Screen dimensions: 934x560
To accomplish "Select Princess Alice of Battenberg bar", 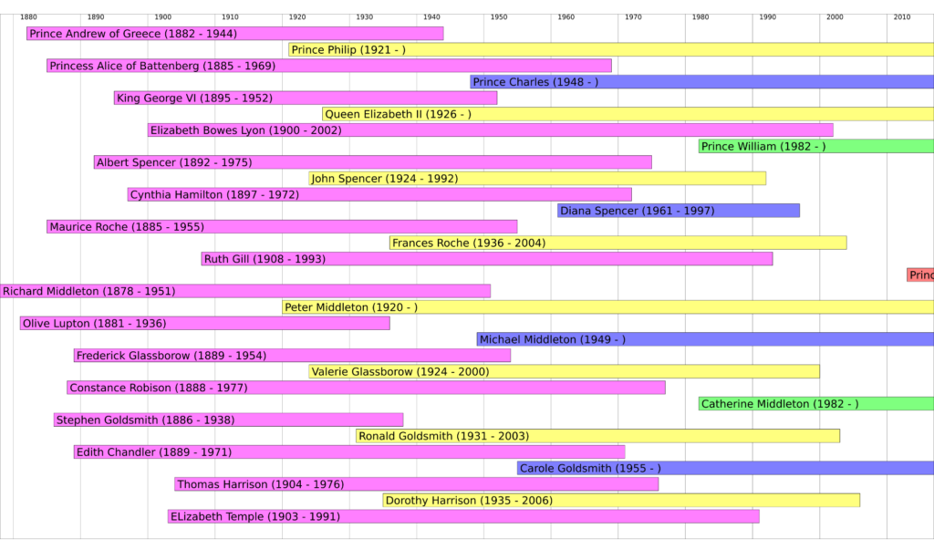I will 329,66.
